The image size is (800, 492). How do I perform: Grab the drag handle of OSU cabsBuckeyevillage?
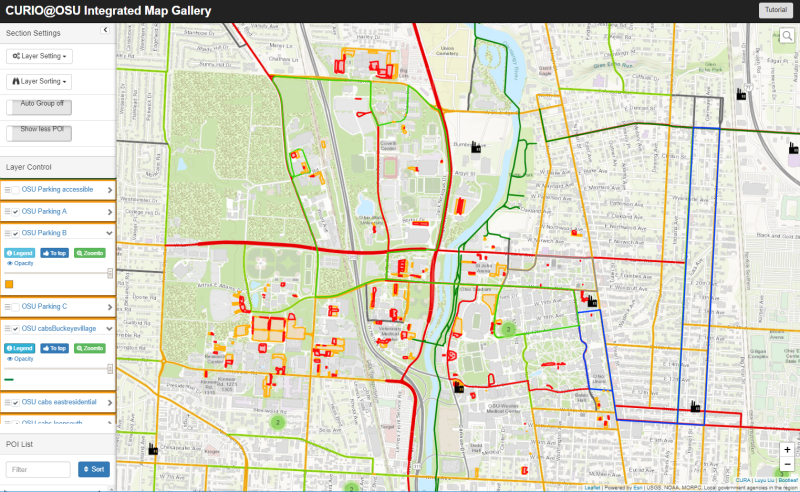click(7, 329)
